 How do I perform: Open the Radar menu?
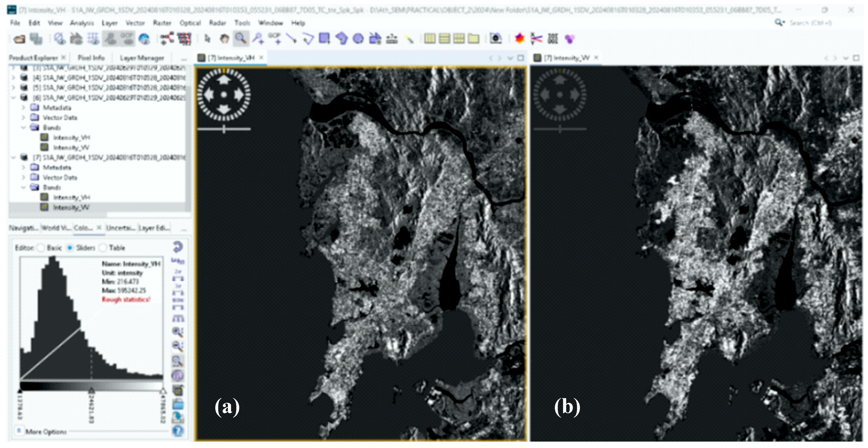217,23
